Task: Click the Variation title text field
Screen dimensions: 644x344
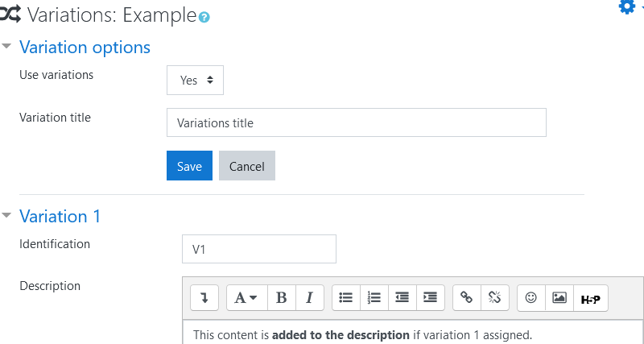Action: click(x=356, y=123)
